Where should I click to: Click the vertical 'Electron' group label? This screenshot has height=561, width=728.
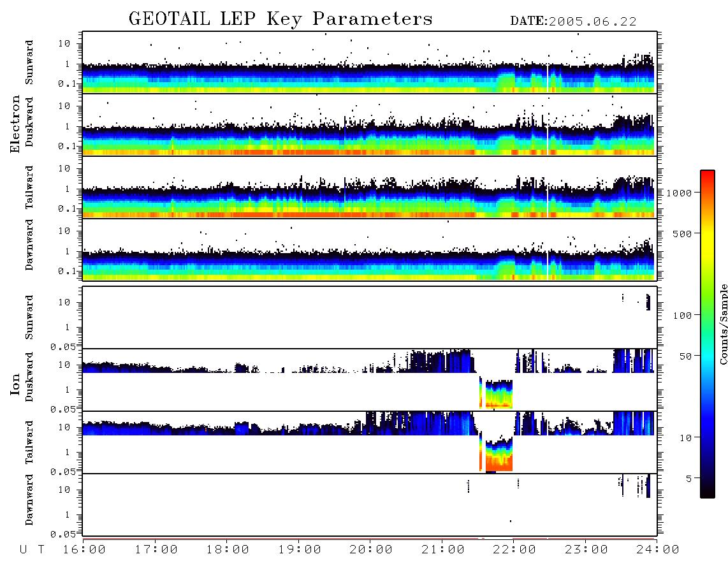coord(15,124)
